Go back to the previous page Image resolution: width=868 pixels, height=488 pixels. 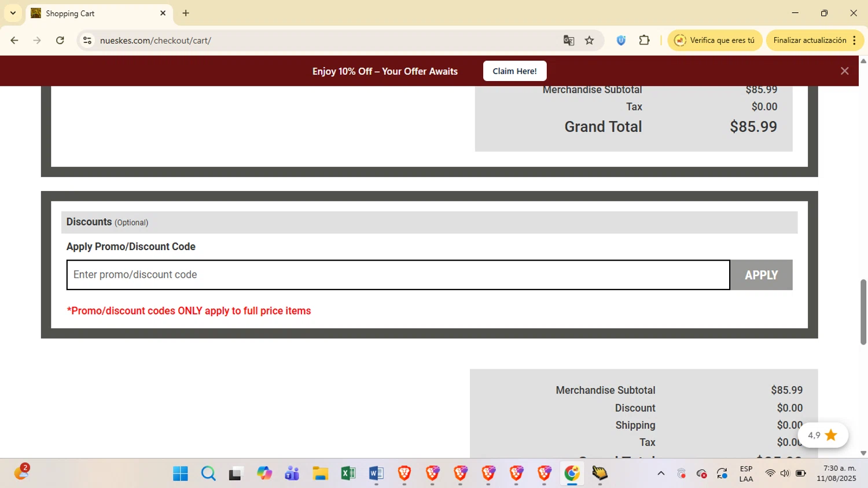[x=14, y=41]
